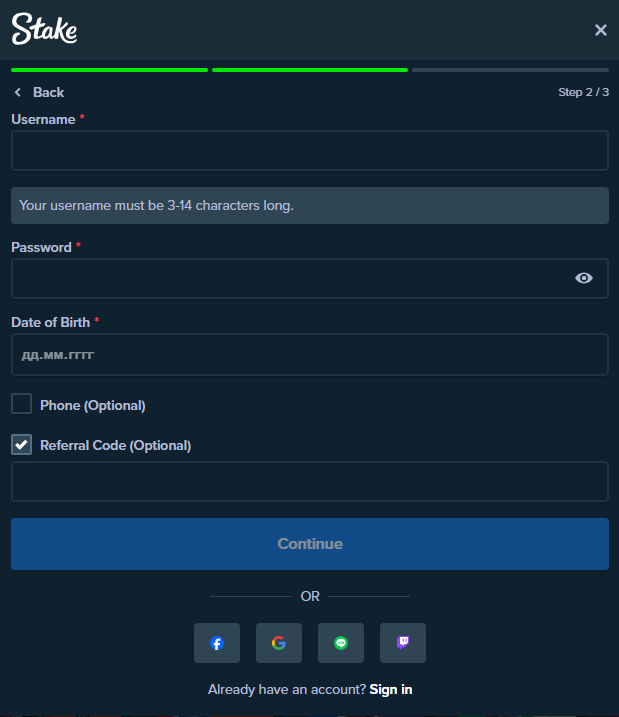Viewport: 619px width, 717px height.
Task: Open the Sign in link
Action: coord(390,689)
